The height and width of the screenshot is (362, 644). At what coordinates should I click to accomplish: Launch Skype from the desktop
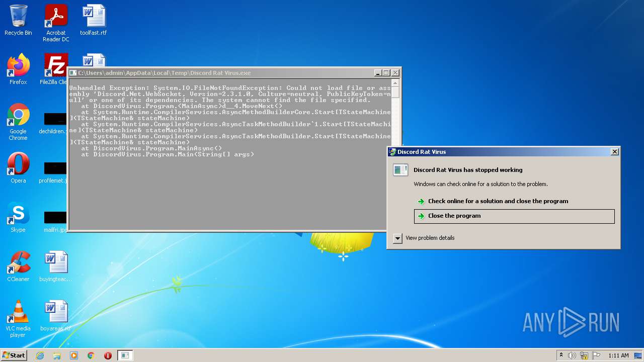pos(18,217)
